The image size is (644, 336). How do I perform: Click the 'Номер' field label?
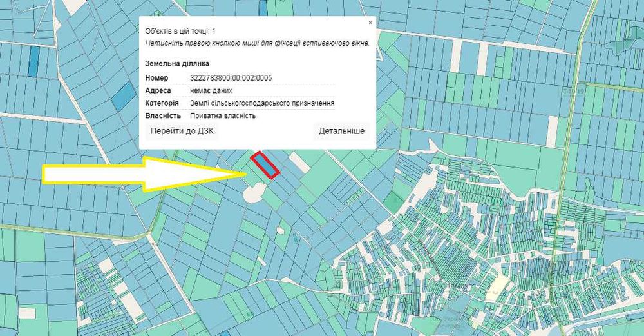pos(156,78)
